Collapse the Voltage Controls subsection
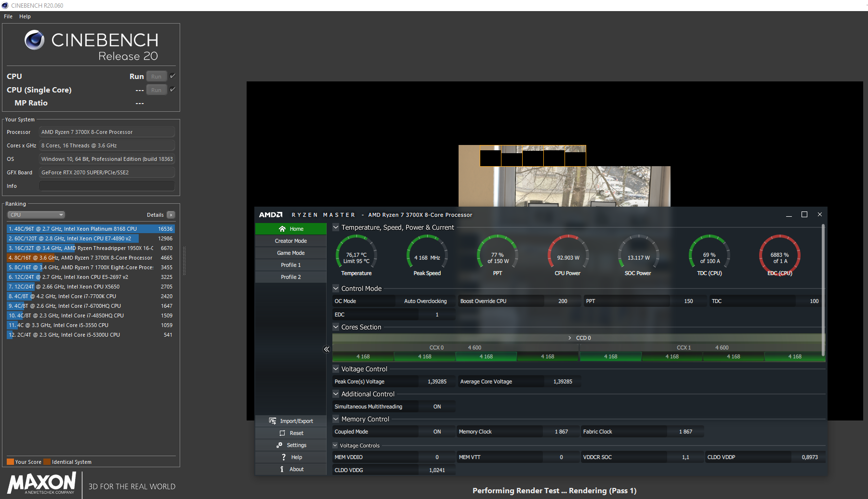Screen dimensions: 868x499 (335, 446)
